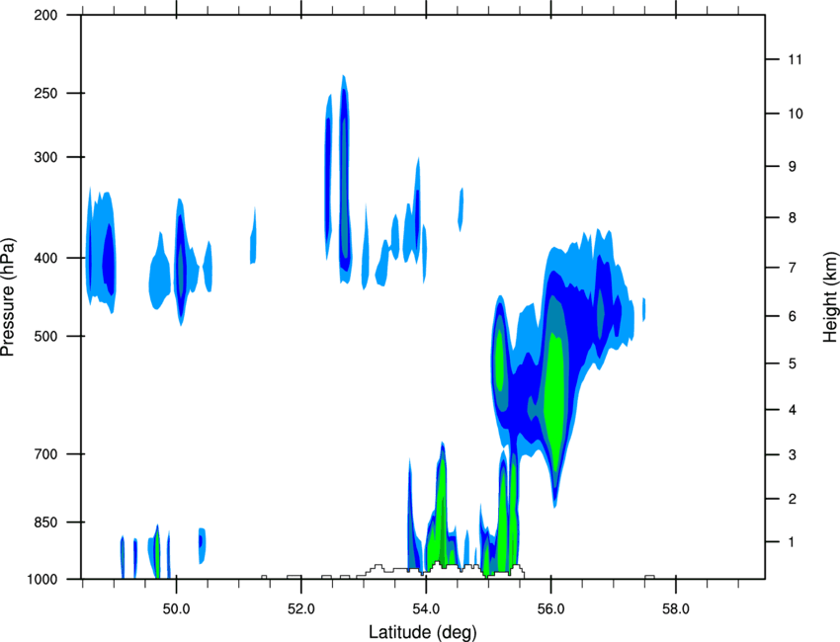
Task: Click the Pressure (hPa) axis title
Action: click(8, 296)
